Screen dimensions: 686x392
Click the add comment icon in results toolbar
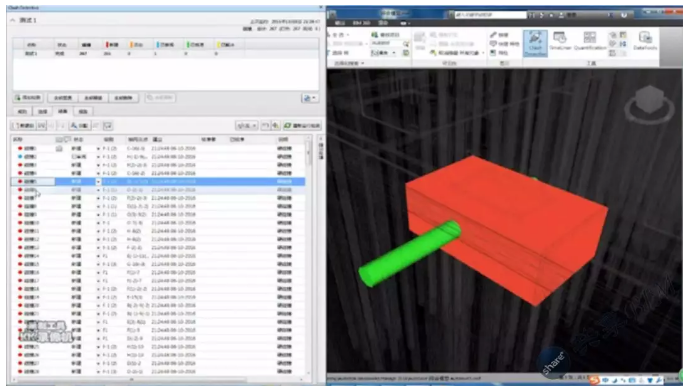108,126
